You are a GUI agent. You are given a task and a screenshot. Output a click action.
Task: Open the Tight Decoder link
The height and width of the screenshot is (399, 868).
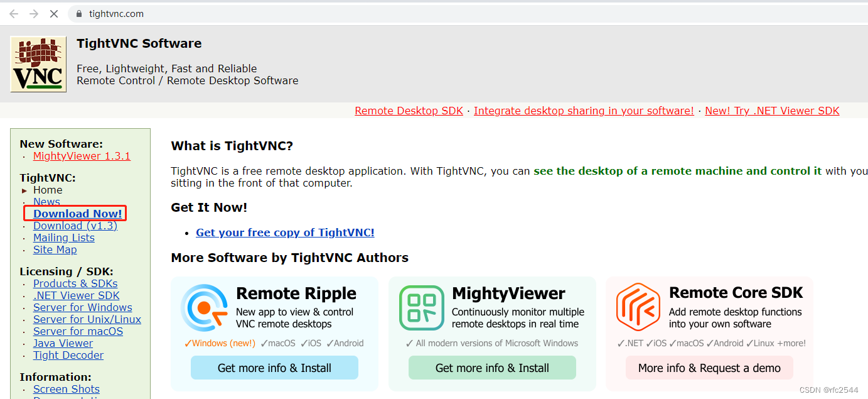click(68, 355)
